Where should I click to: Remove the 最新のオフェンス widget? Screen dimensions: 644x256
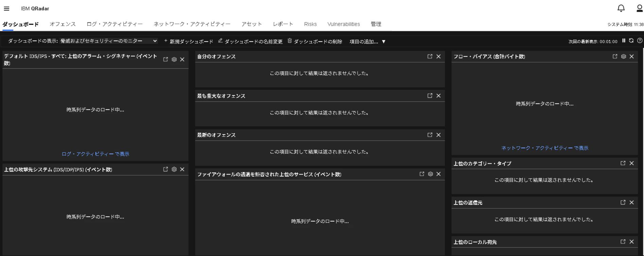tap(438, 135)
